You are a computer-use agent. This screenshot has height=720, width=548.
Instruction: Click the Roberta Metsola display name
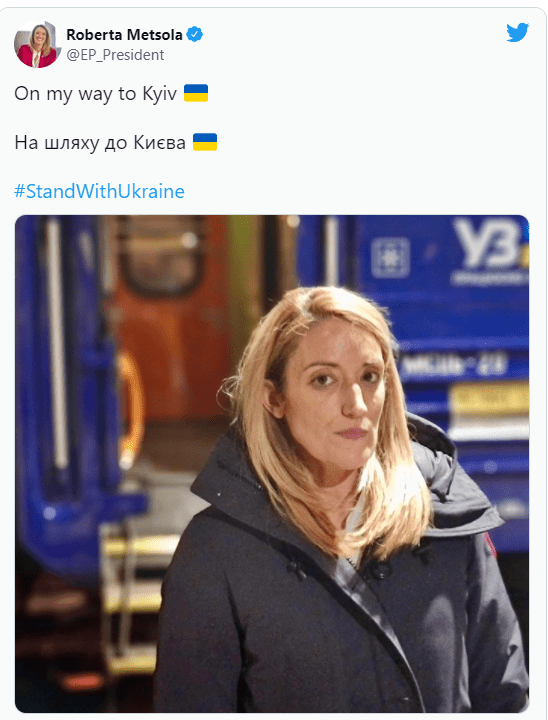point(124,34)
